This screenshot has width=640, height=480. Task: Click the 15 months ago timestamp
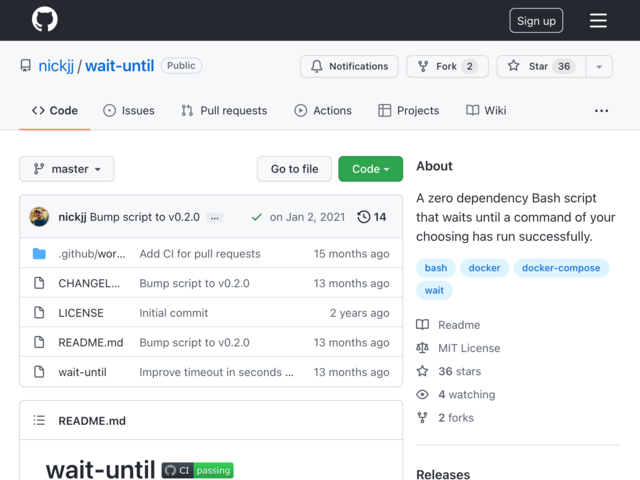(x=351, y=254)
